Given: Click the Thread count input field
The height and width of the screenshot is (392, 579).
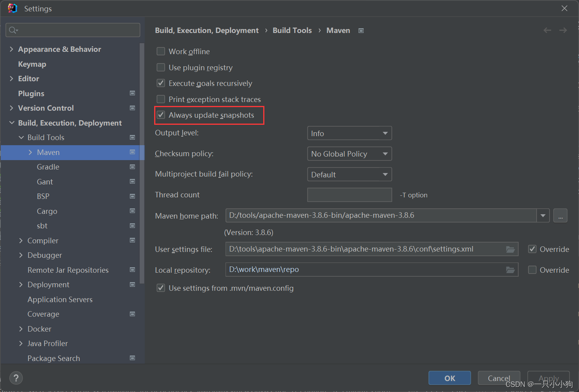Looking at the screenshot, I should (350, 195).
